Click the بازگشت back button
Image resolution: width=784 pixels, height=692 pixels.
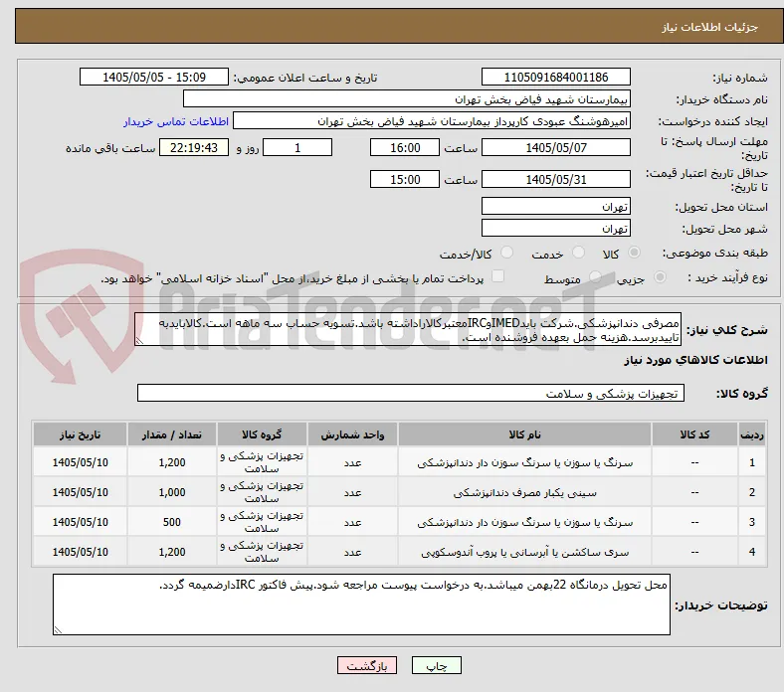point(367,665)
